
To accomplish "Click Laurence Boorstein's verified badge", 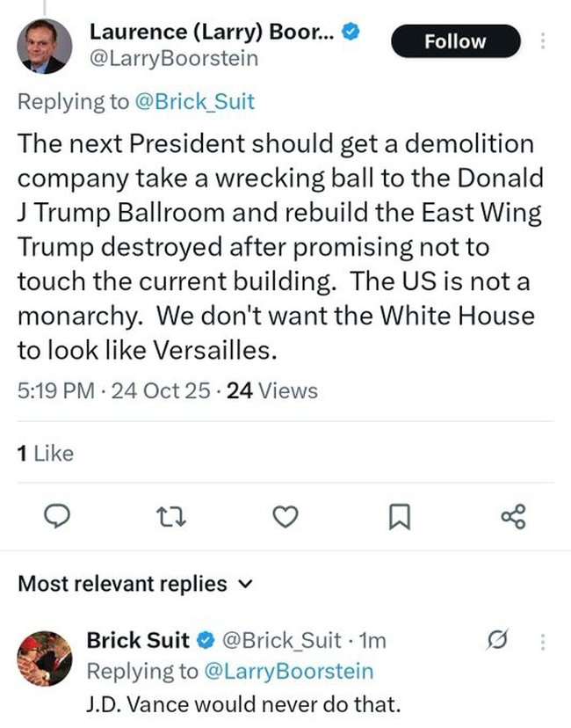I will point(351,33).
